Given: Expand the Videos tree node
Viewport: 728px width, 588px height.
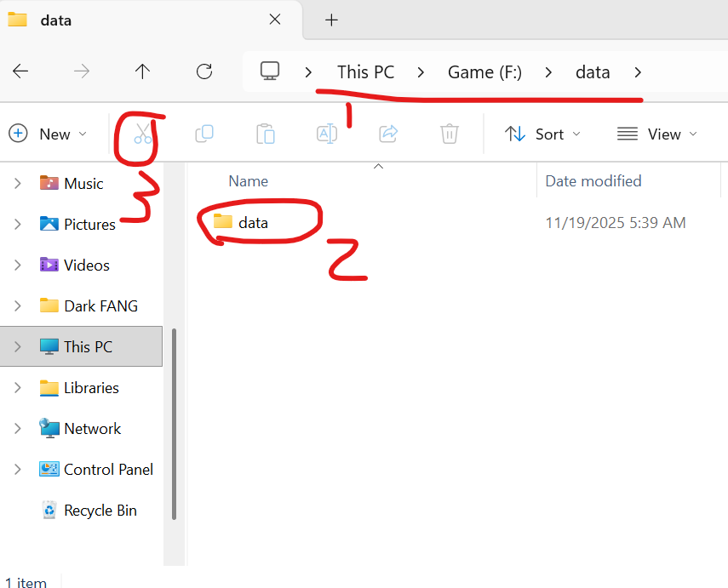Looking at the screenshot, I should pyautogui.click(x=18, y=265).
